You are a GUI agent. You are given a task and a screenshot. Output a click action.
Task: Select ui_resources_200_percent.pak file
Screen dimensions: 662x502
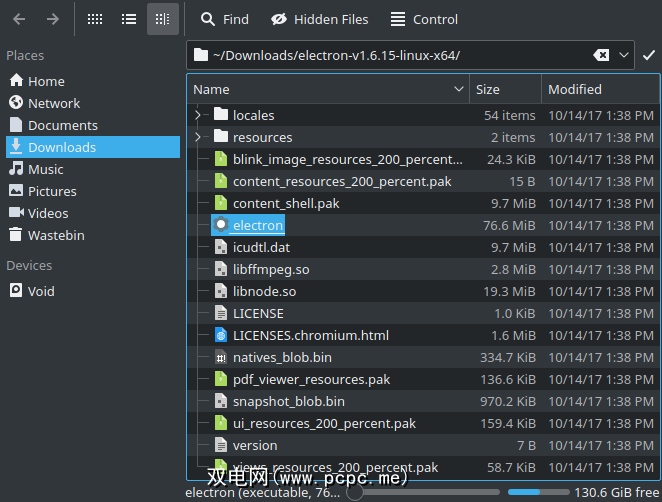[324, 423]
